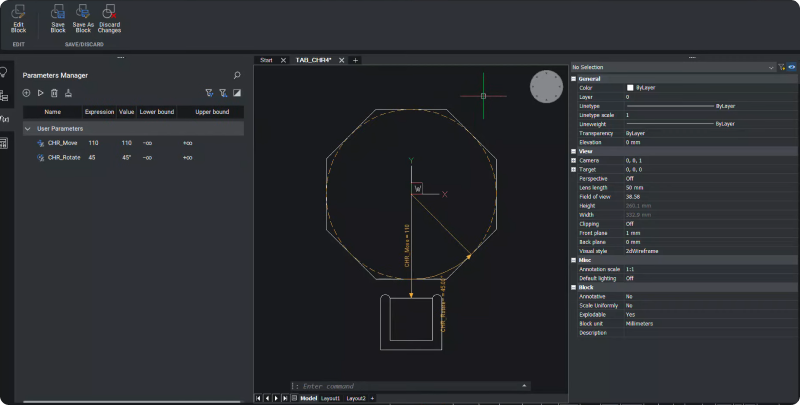Toggle the light/dark contrast icon in Parameters Manager

[237, 93]
